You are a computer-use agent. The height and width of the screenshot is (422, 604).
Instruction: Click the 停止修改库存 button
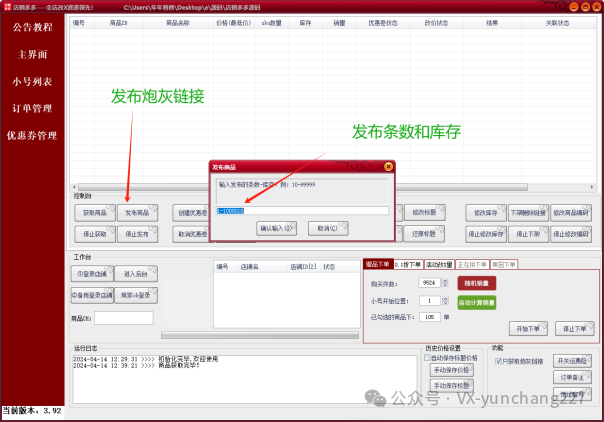click(x=486, y=234)
